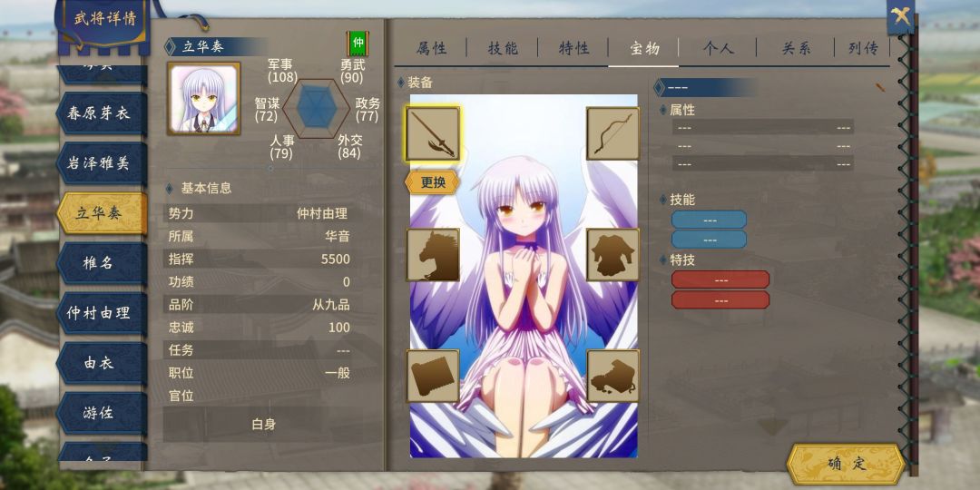
Task: Switch to the 特性 tab
Action: [573, 48]
